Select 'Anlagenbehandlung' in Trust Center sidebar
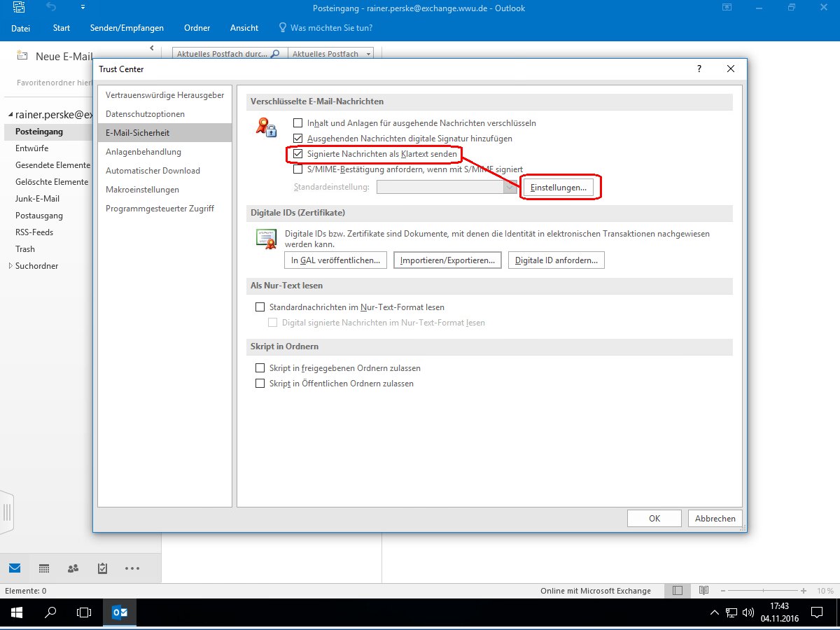The image size is (840, 630). (x=143, y=152)
